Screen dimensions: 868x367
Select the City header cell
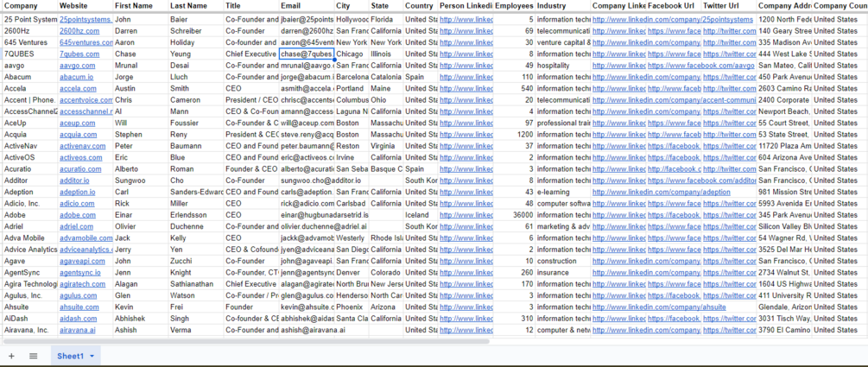click(352, 6)
